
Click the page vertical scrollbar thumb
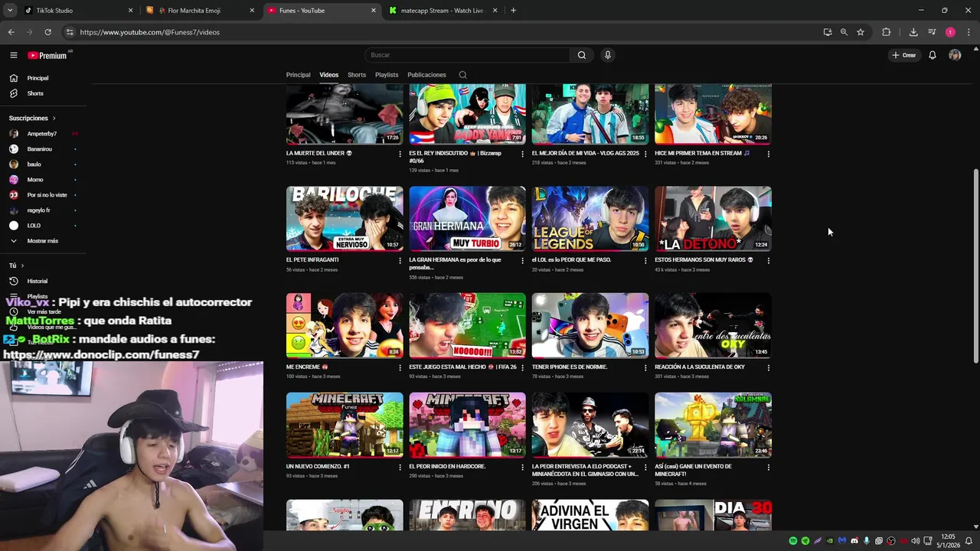coord(976,266)
